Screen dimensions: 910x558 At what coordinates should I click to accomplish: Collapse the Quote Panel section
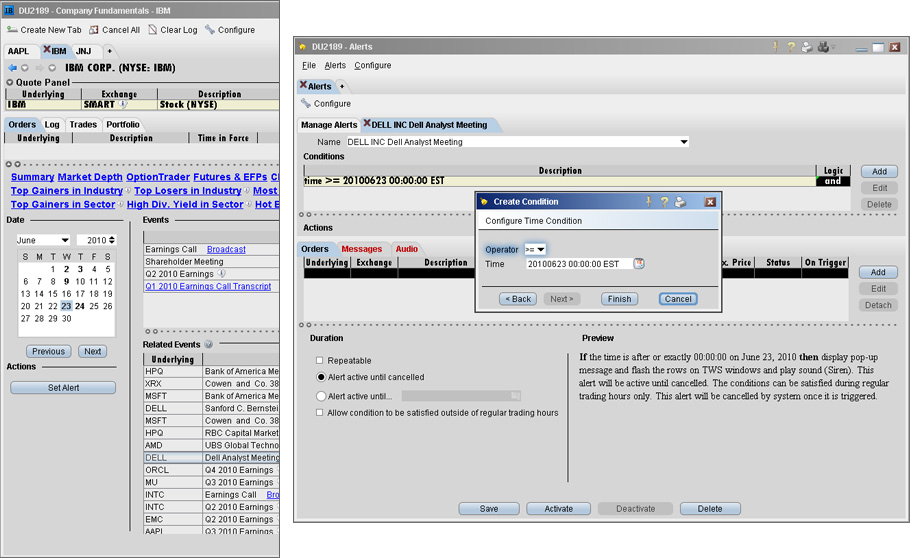point(9,82)
